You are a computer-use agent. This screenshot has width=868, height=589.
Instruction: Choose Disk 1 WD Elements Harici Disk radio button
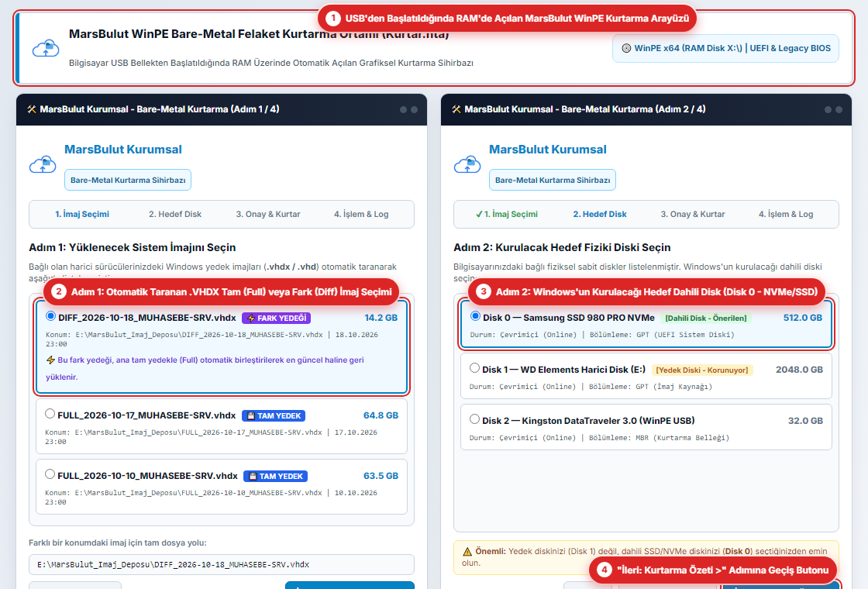click(474, 368)
